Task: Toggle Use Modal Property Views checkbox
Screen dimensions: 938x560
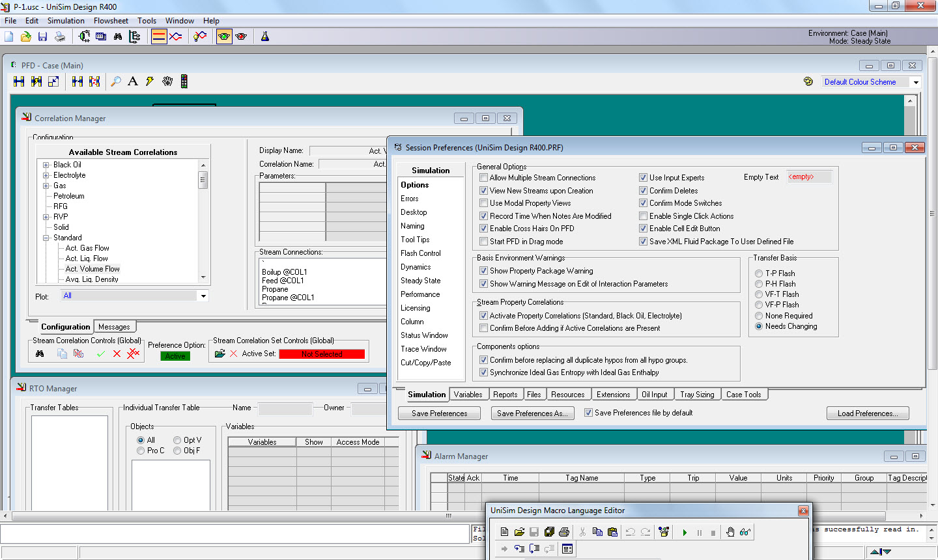Action: [x=483, y=203]
